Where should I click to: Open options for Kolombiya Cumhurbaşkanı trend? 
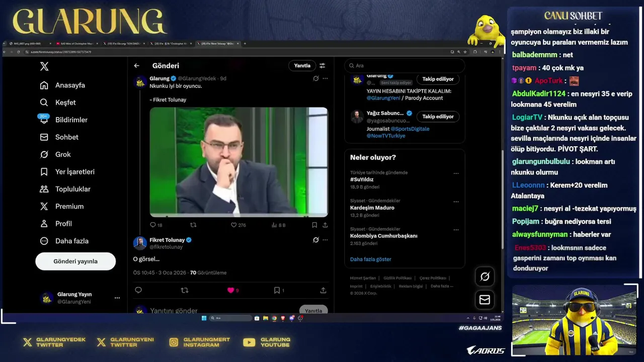pos(456,230)
